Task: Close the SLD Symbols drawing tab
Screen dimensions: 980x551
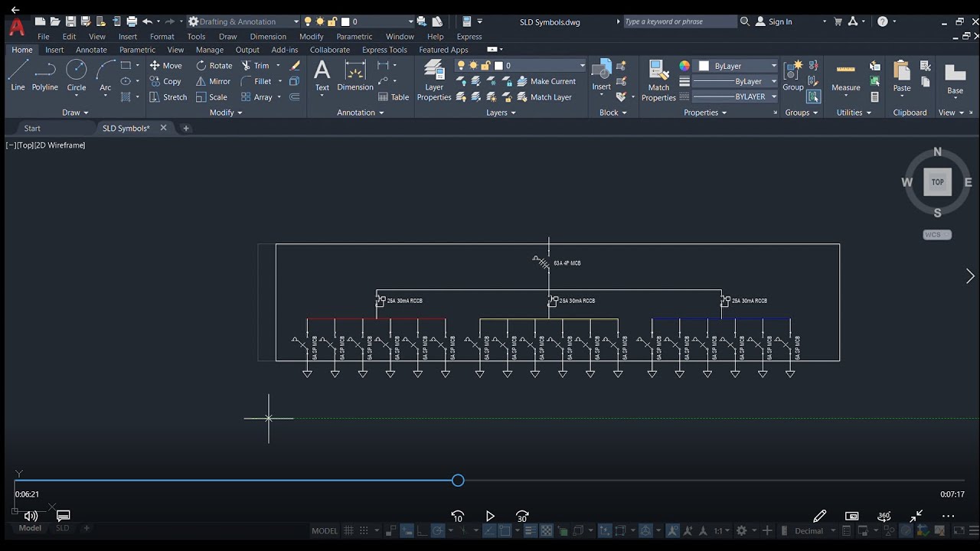Action: point(163,128)
